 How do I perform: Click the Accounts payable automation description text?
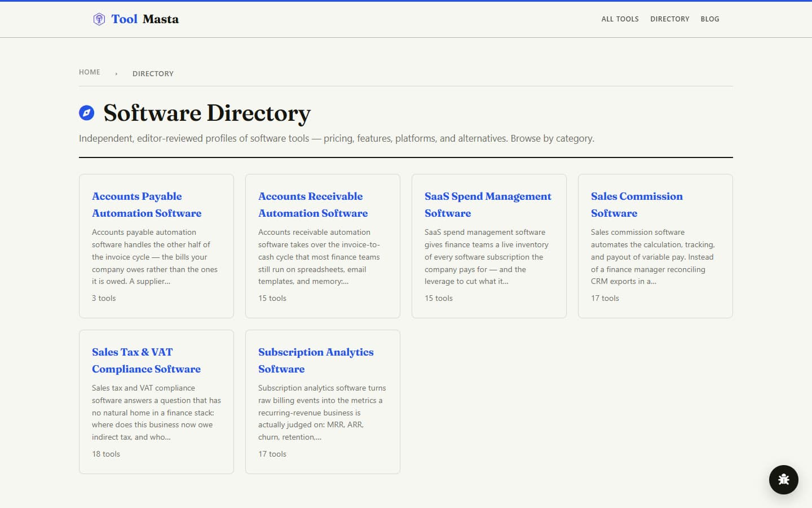point(155,257)
